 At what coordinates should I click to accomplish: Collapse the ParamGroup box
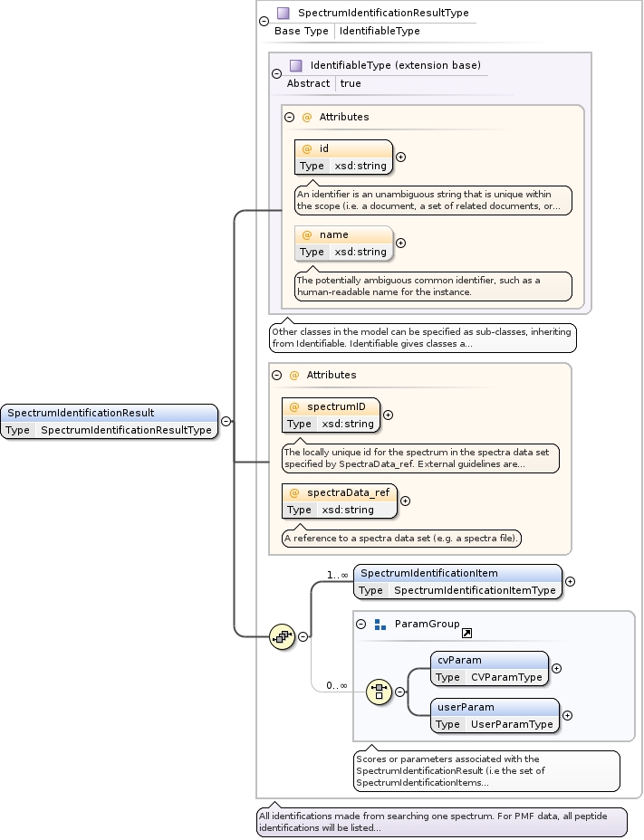point(360,625)
